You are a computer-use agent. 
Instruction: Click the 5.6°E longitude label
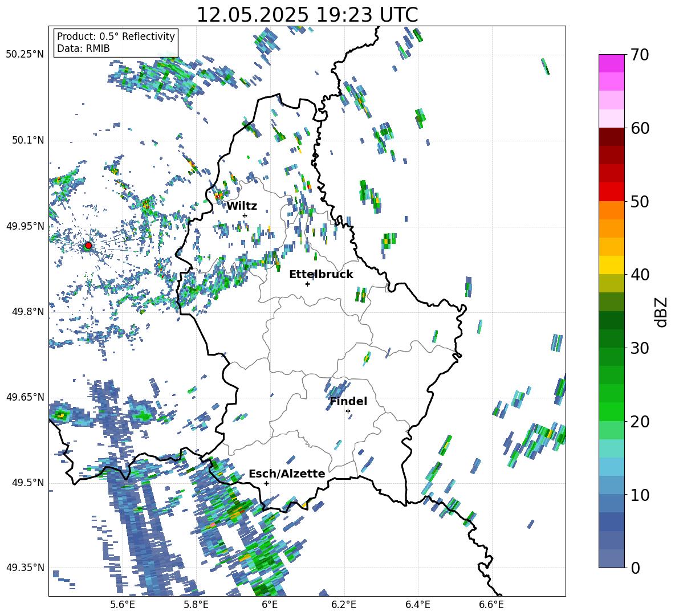[x=123, y=605]
